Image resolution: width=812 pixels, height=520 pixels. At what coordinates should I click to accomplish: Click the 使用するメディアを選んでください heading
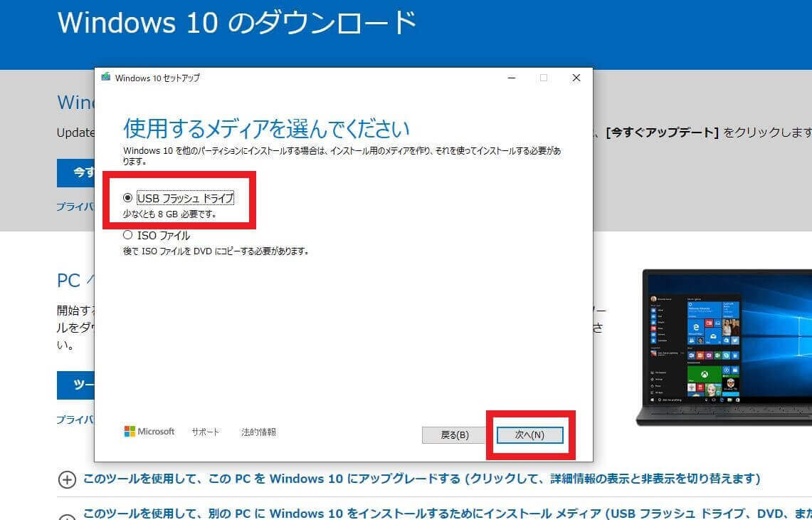(x=266, y=128)
